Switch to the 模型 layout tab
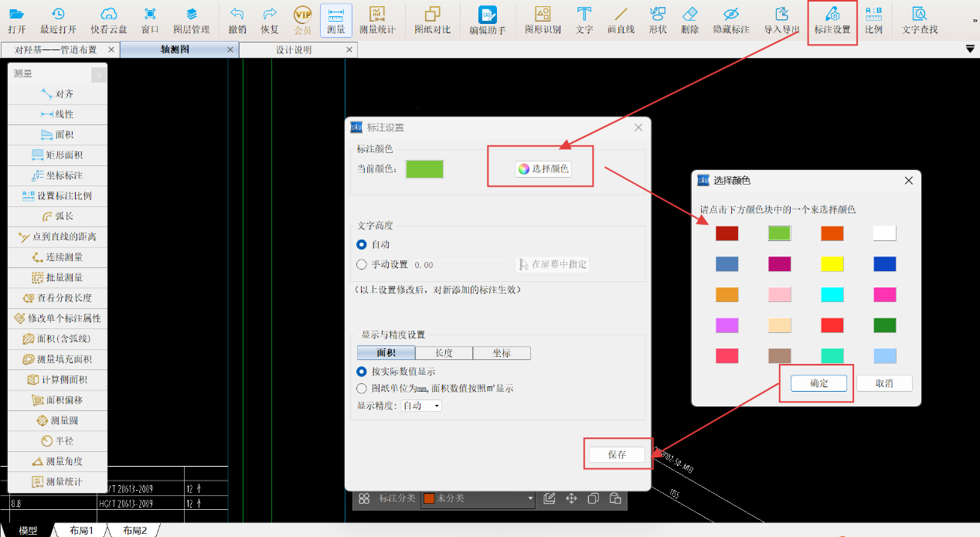980x537 pixels. pos(28,530)
